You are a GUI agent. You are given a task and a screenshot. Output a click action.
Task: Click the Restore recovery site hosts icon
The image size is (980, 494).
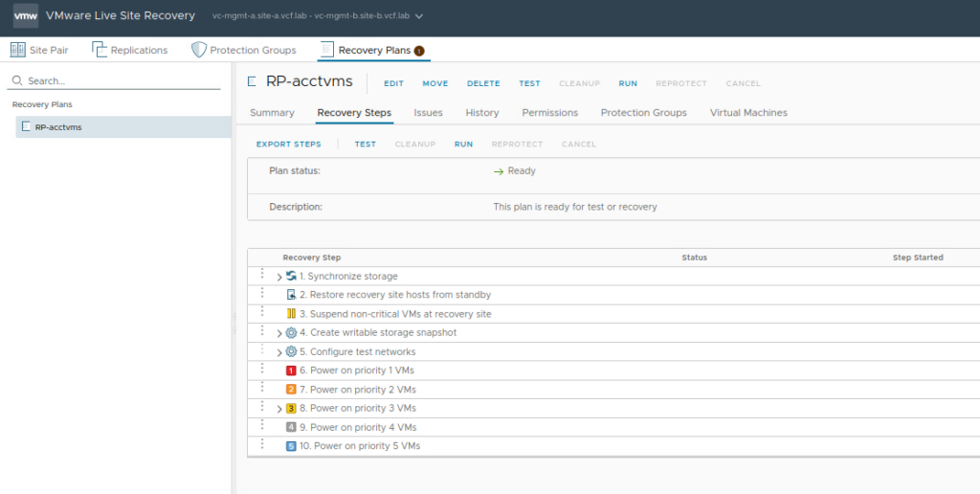pos(291,295)
